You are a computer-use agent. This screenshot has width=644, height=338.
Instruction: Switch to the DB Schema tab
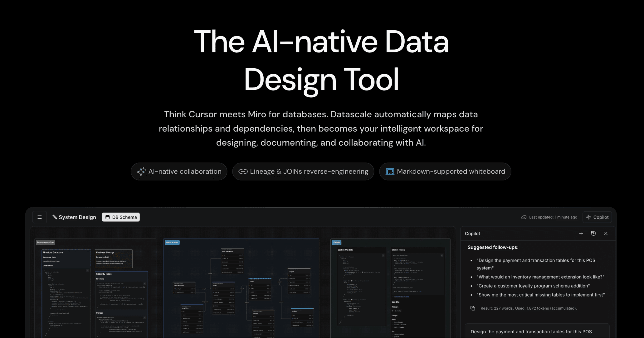point(121,217)
